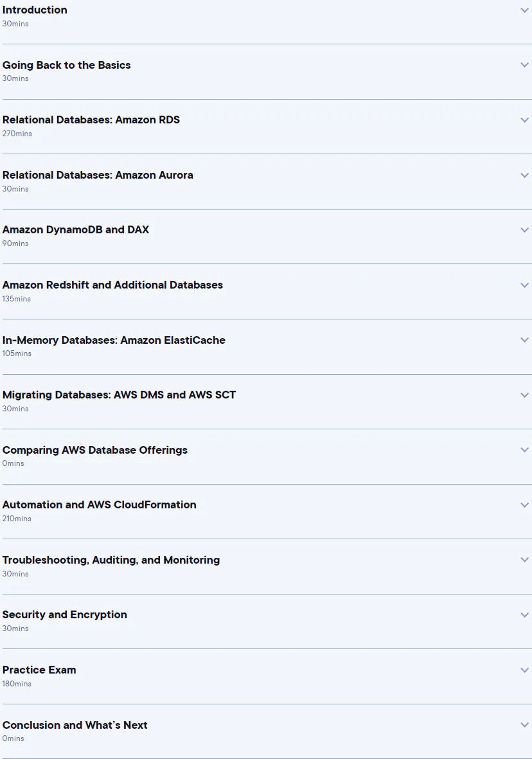532x759 pixels.
Task: Expand Amazon DynamoDB and DAX chevron
Action: [x=524, y=230]
